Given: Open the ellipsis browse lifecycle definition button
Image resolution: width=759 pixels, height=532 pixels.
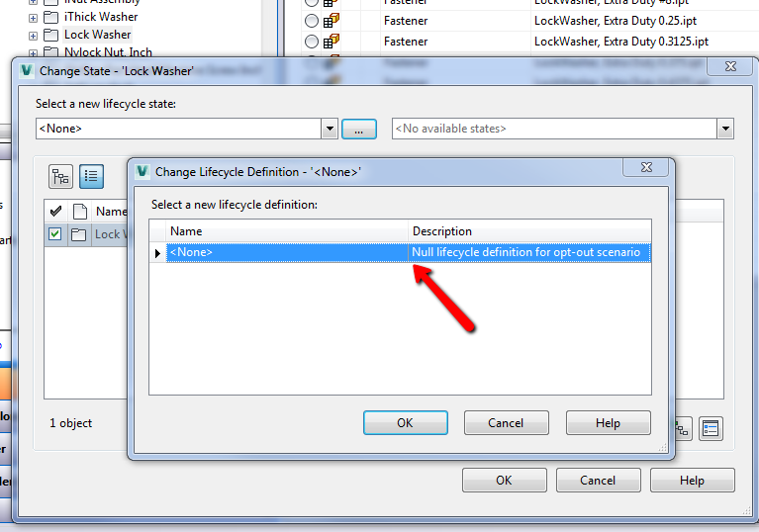Looking at the screenshot, I should coord(358,130).
